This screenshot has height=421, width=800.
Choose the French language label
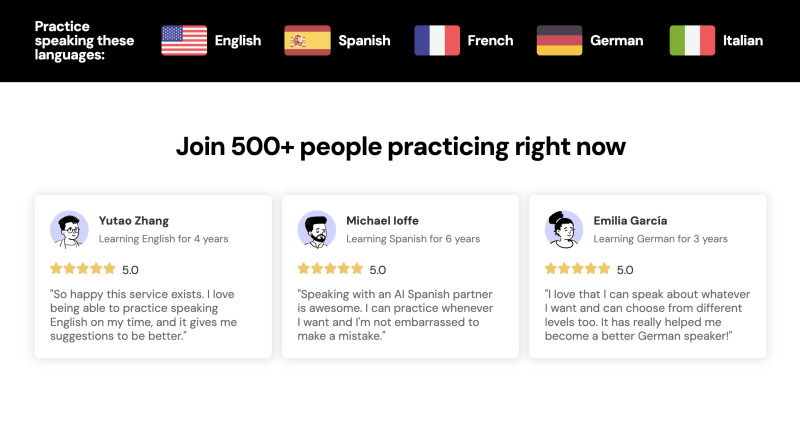490,40
